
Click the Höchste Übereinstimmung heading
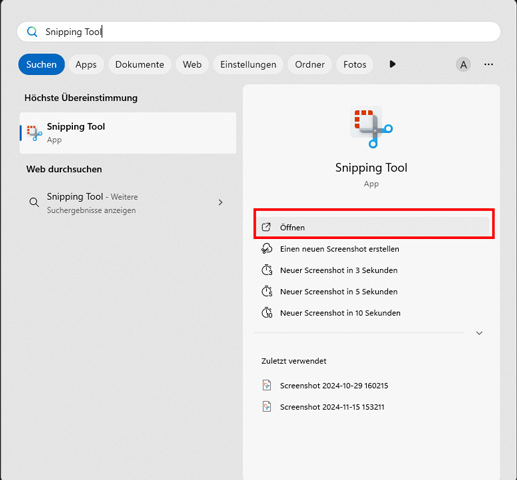[x=81, y=98]
